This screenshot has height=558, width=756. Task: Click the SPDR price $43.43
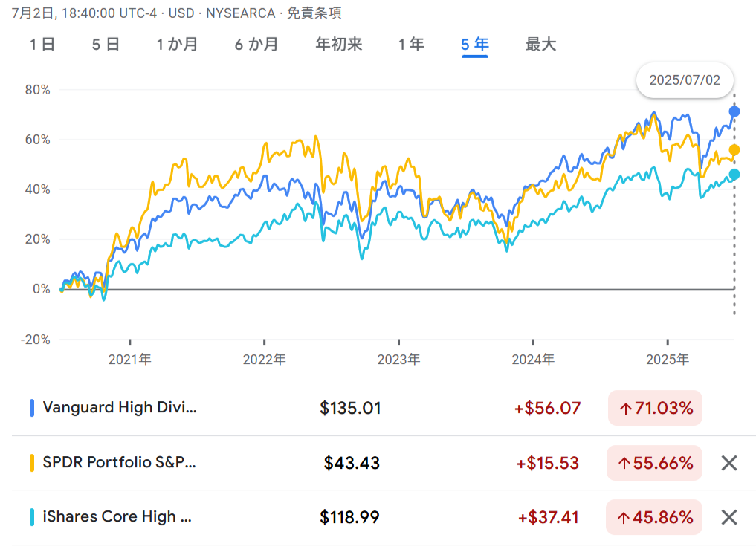[x=352, y=463]
